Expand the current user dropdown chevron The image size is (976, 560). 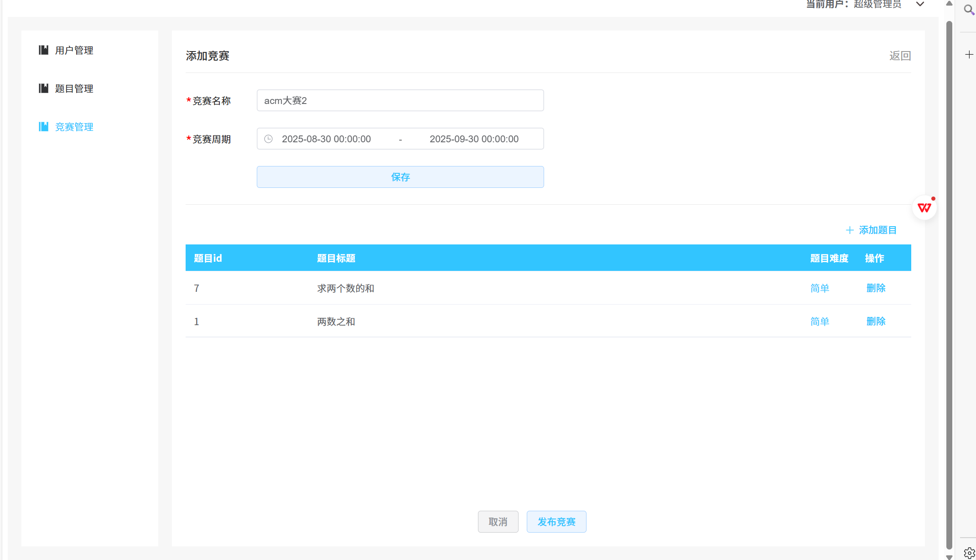[x=920, y=5]
